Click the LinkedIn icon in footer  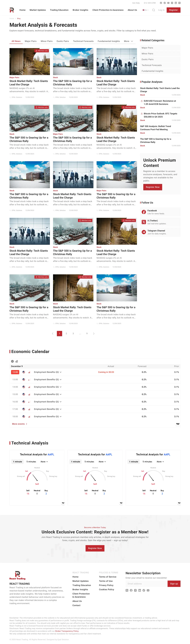tap(139, 590)
